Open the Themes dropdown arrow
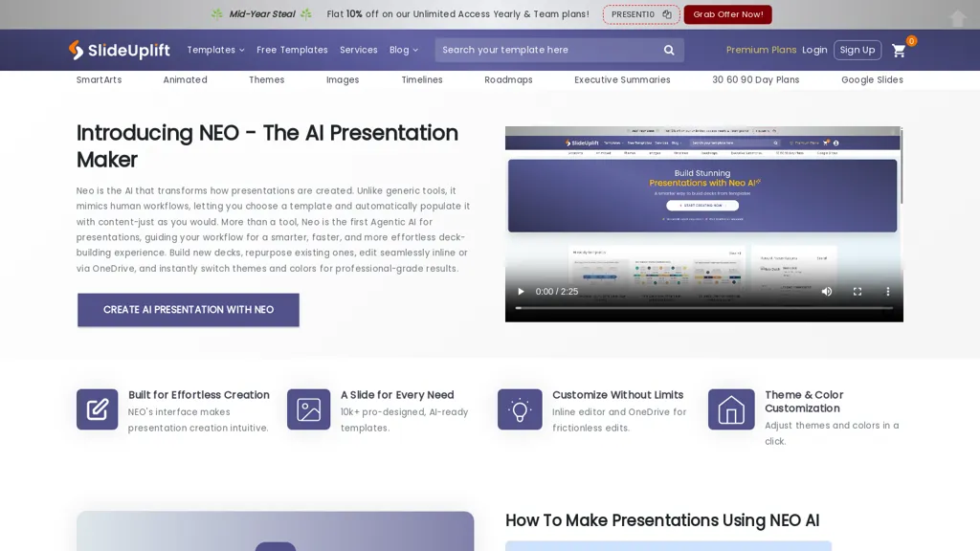This screenshot has width=980, height=551. pos(266,80)
